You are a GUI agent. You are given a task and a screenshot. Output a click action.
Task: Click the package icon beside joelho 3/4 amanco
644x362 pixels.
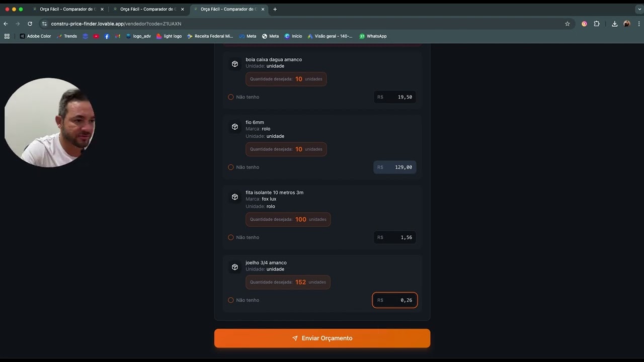[235, 267]
